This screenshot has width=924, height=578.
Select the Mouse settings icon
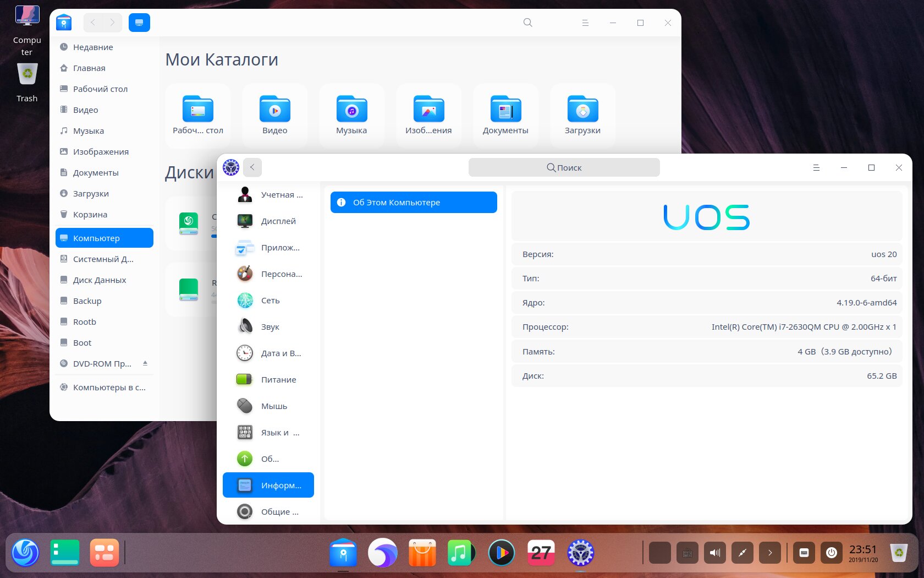245,406
